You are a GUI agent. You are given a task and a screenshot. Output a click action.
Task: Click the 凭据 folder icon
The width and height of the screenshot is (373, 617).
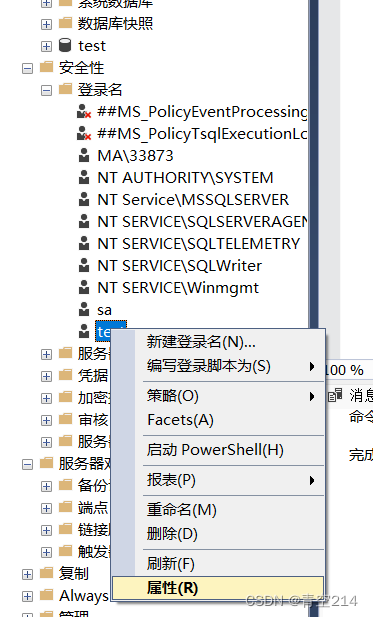pyautogui.click(x=65, y=376)
